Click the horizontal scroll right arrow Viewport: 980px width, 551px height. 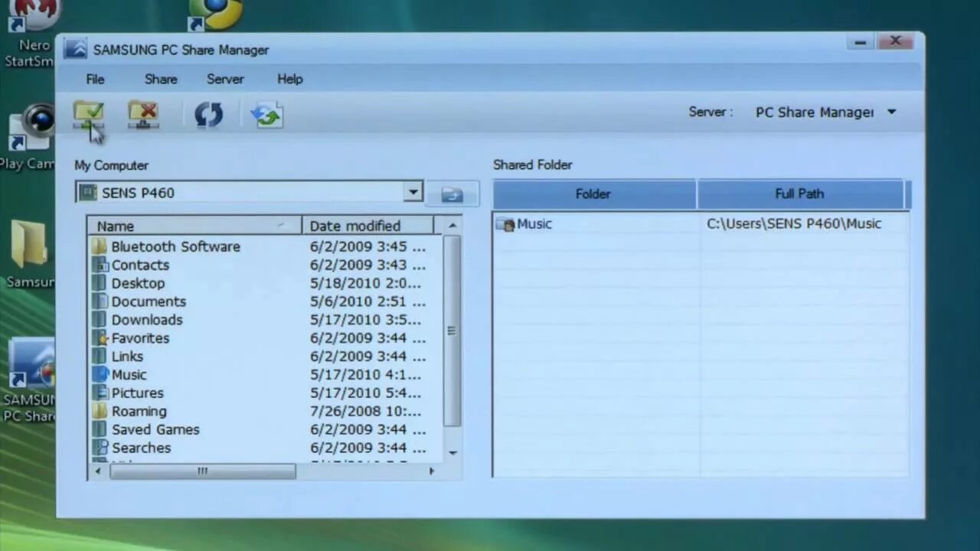click(432, 471)
